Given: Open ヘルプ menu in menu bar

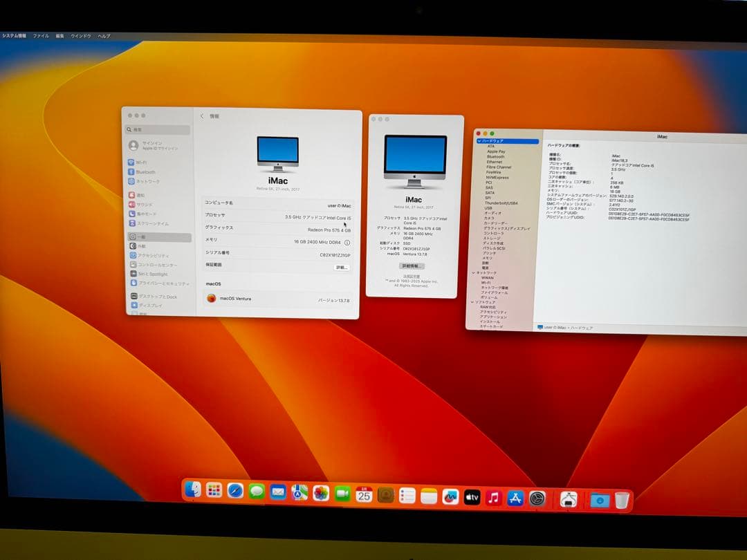Looking at the screenshot, I should click(x=104, y=36).
